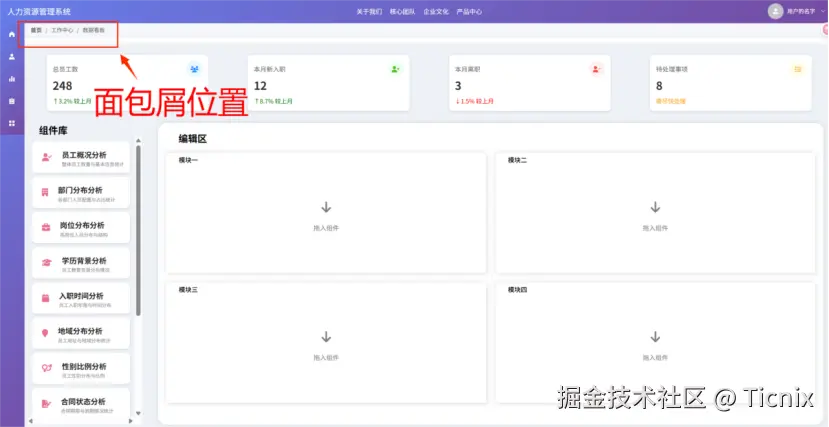Go to 工作中心 in the breadcrumb
Image resolution: width=829 pixels, height=427 pixels.
coord(62,31)
